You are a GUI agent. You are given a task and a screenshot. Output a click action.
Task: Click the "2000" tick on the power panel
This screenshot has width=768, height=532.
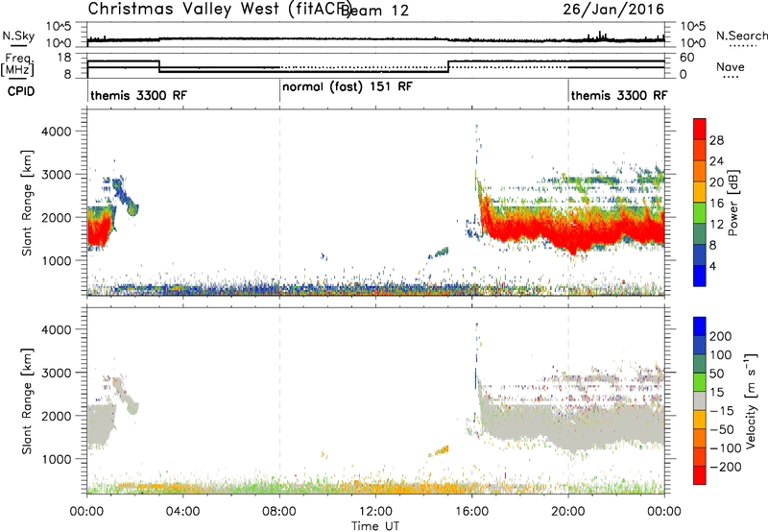[x=56, y=217]
